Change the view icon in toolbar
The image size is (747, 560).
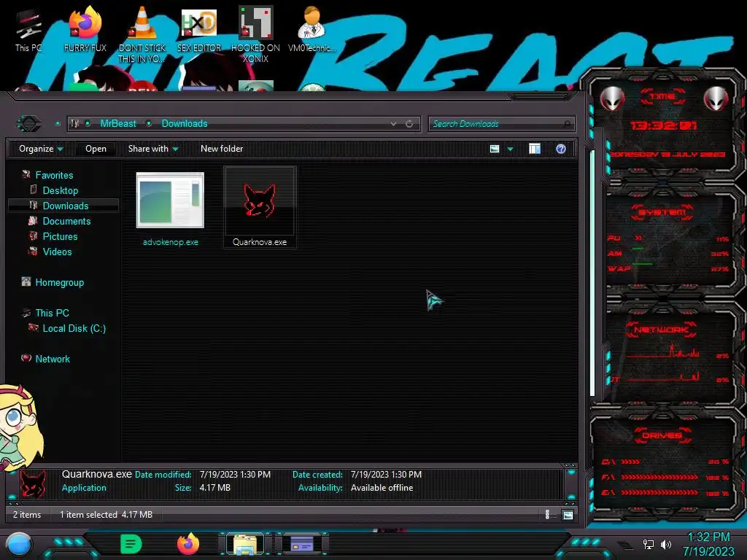[x=495, y=149]
